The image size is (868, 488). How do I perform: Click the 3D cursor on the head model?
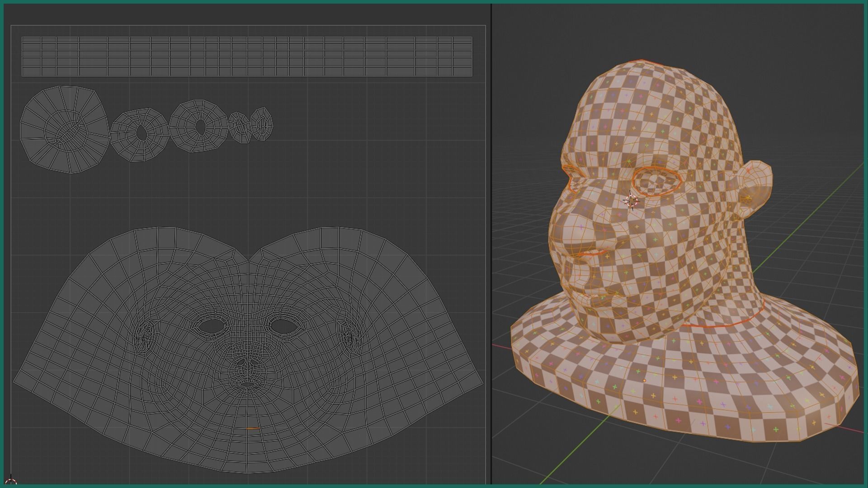coord(631,201)
